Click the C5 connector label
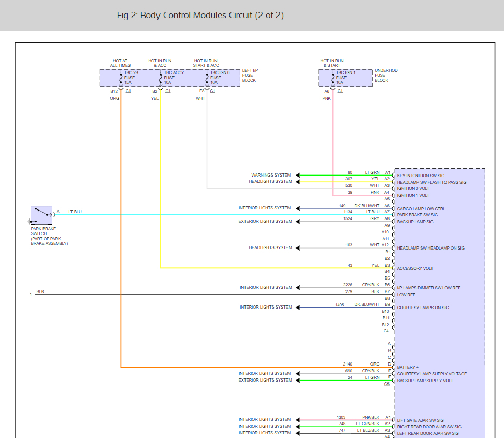The width and height of the screenshot is (504, 438). [x=387, y=384]
